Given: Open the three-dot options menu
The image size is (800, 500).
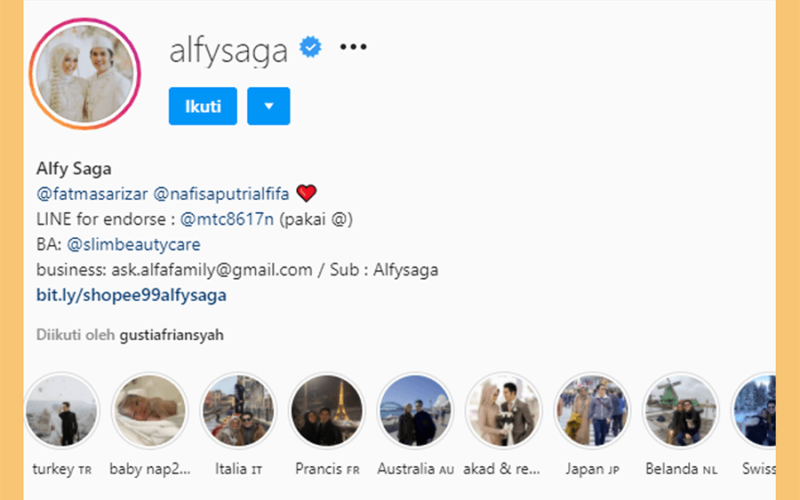Looking at the screenshot, I should tap(353, 47).
